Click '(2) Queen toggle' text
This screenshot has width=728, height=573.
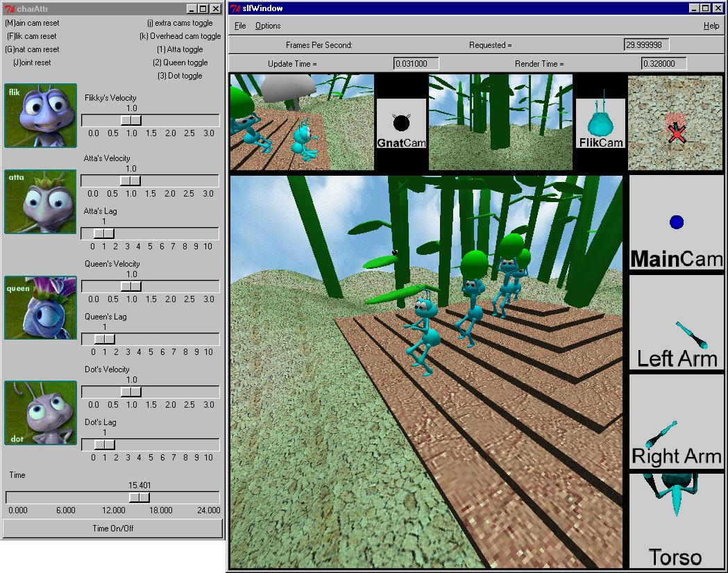click(x=180, y=63)
